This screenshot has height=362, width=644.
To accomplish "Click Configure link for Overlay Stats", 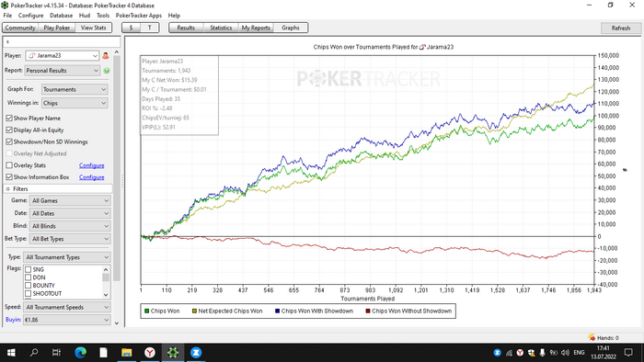I will (x=92, y=165).
